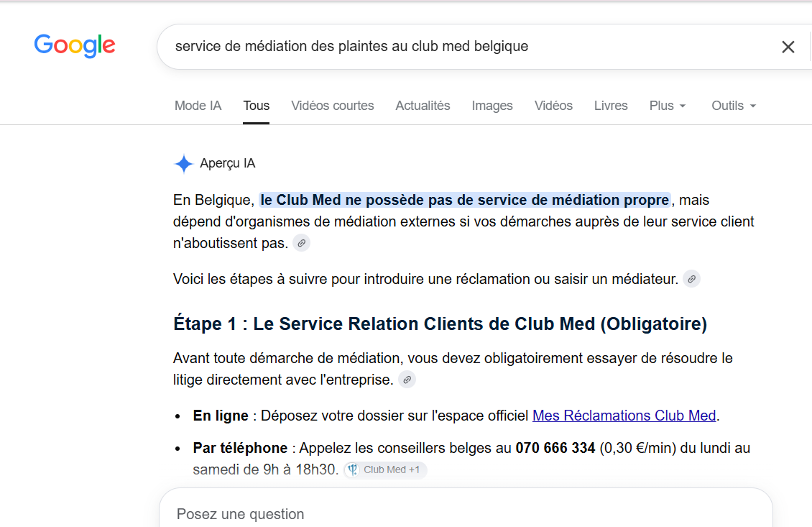Open the source link icon after "n'aboutissent pas."
This screenshot has height=527, width=812.
click(301, 243)
